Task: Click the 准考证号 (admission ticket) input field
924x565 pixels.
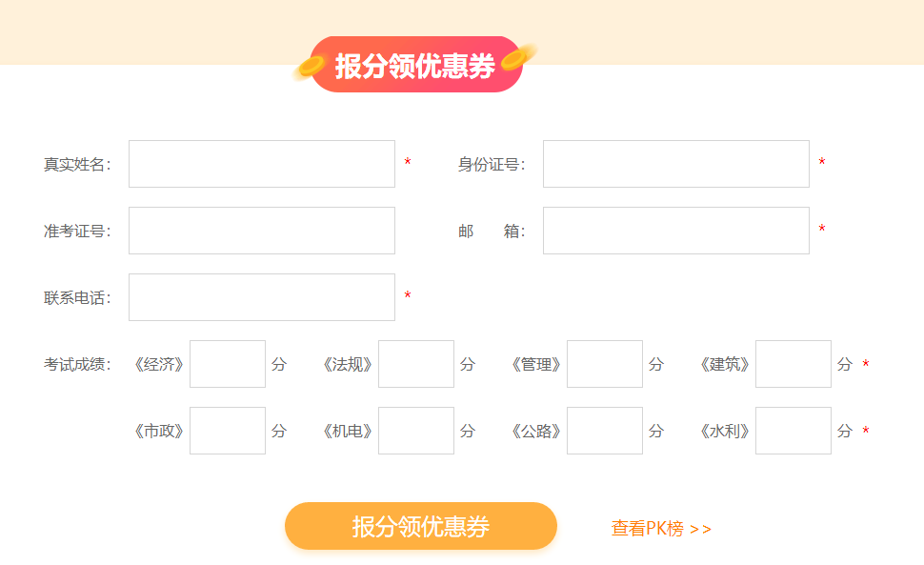Action: [261, 230]
